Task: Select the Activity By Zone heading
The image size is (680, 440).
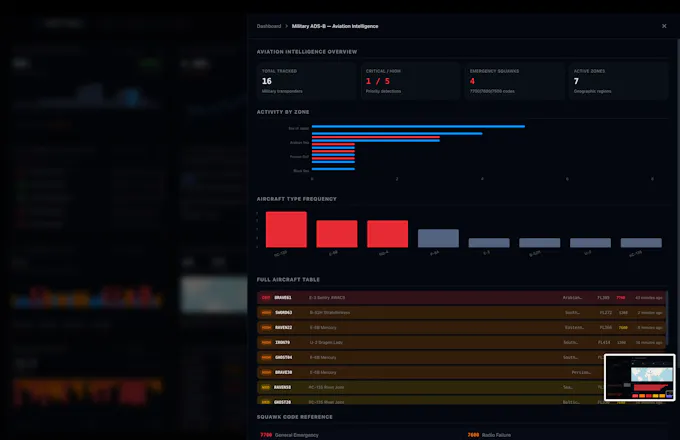Action: click(283, 112)
